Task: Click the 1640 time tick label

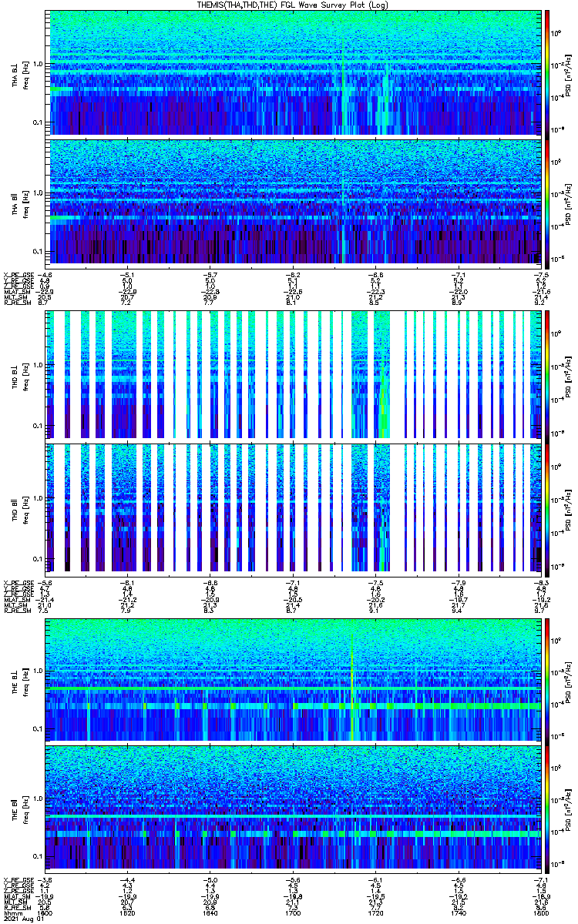Action: click(212, 913)
